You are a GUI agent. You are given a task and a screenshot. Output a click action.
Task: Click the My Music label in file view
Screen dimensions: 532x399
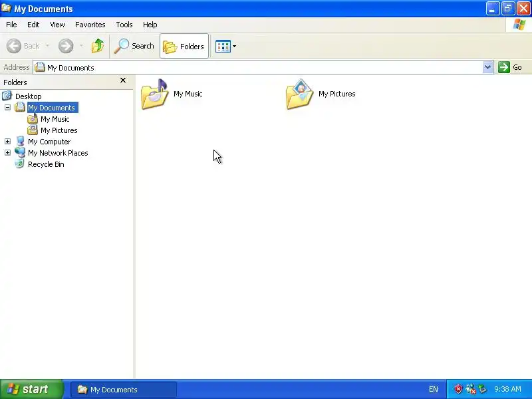click(188, 94)
